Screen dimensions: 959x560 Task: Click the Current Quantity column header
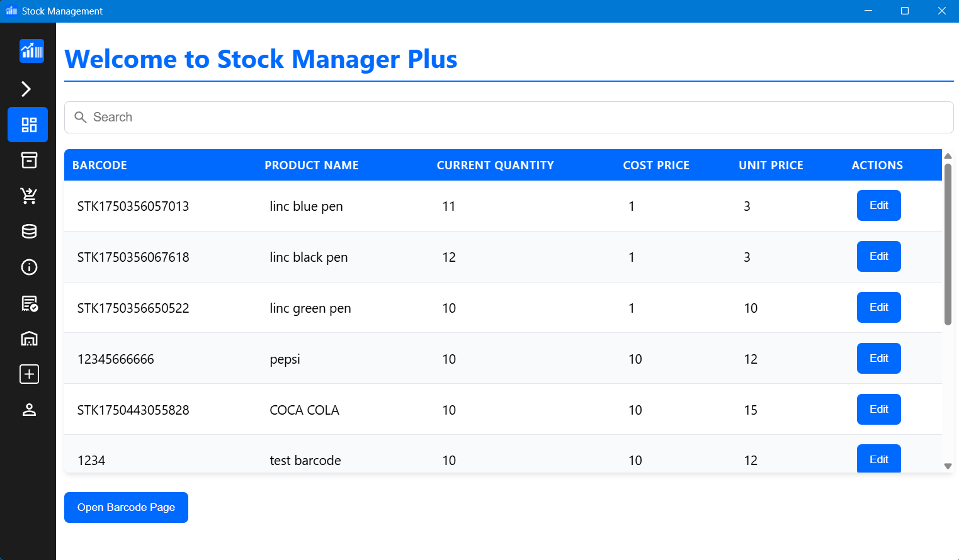(495, 165)
